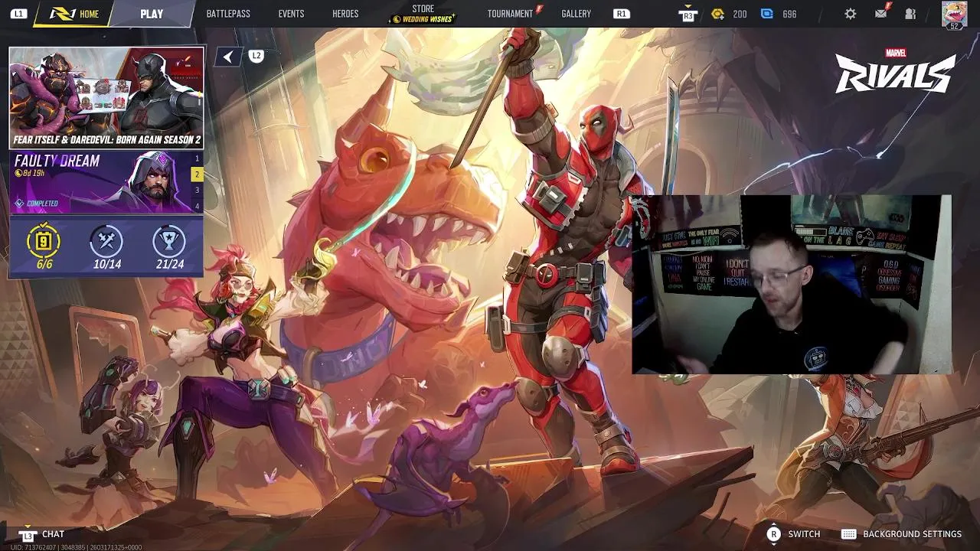Click the R stick Switch icon
The height and width of the screenshot is (551, 980).
click(x=773, y=534)
